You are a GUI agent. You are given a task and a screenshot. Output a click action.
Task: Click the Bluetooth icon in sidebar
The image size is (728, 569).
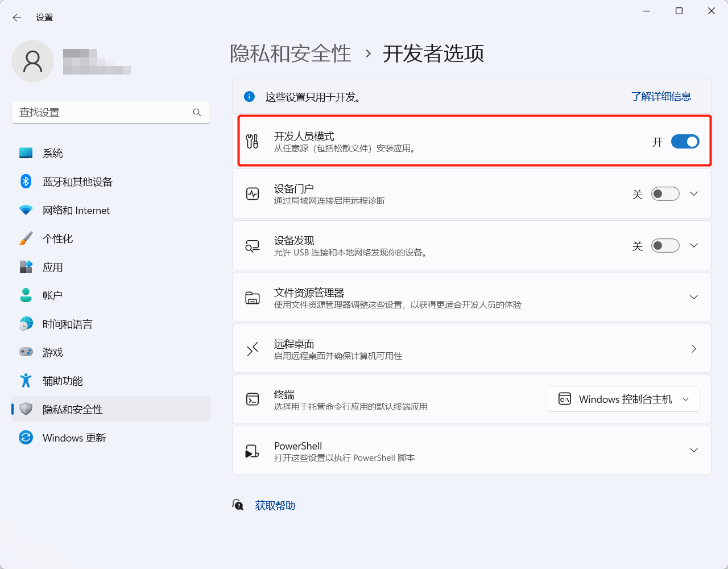[26, 182]
